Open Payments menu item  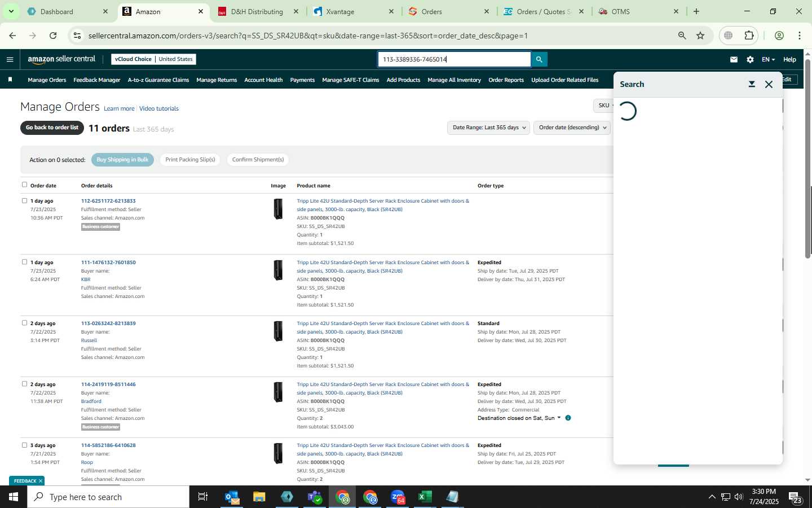302,80
